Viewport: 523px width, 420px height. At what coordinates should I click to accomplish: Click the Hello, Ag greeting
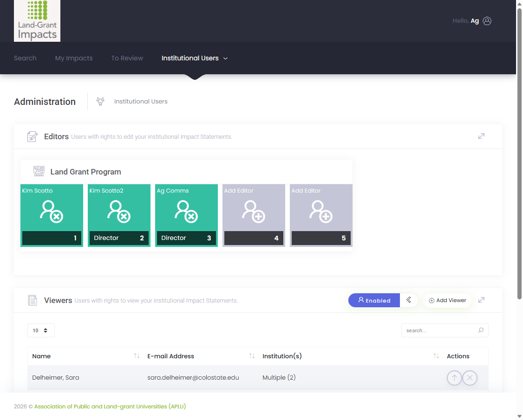pos(465,21)
